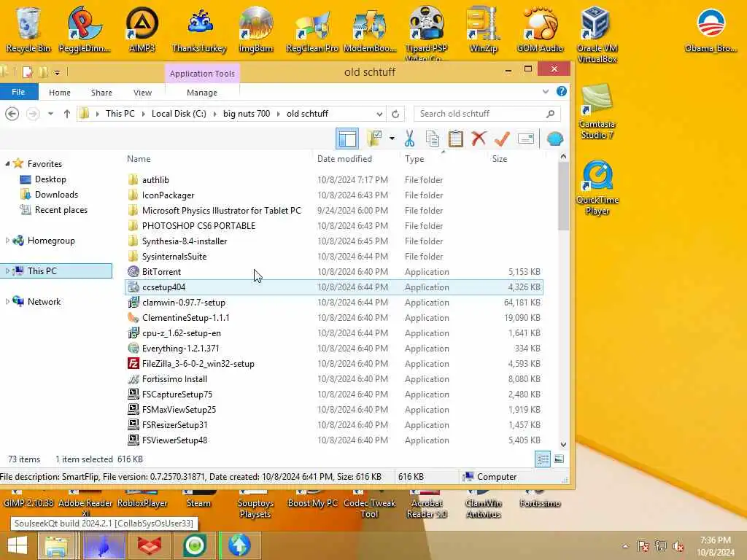Sort by the Size column header
This screenshot has height=560, width=747.
[x=500, y=159]
